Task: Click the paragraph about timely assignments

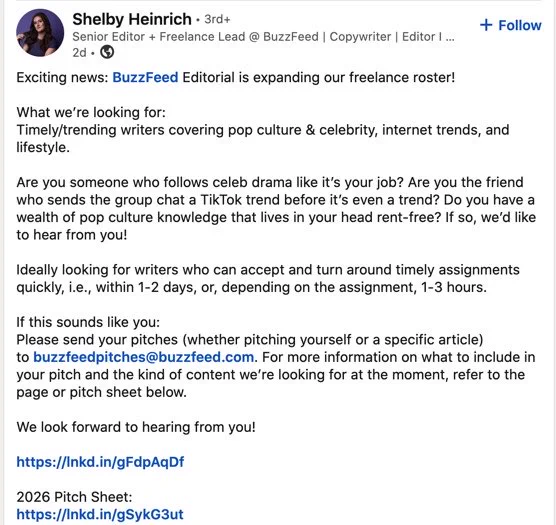Action: (x=268, y=278)
